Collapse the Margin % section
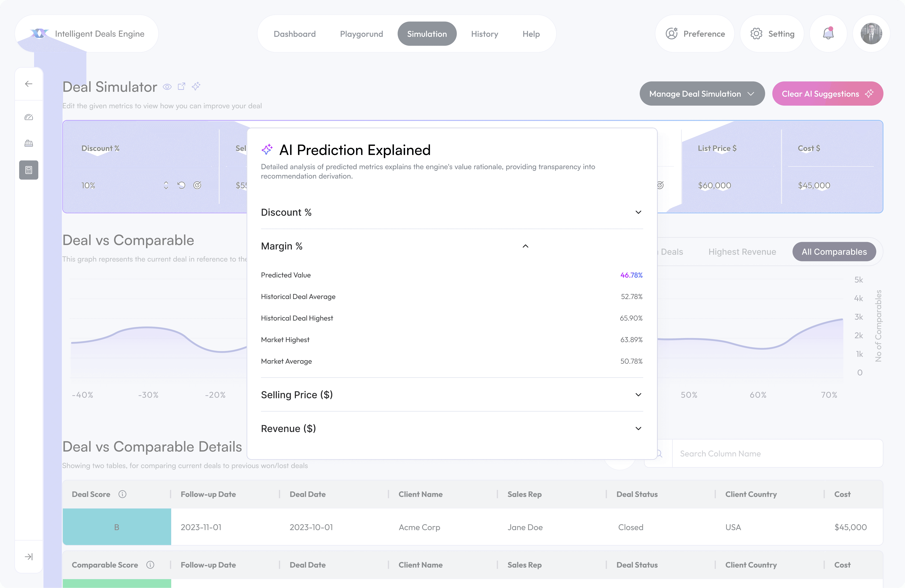Screen dimensions: 905x588 tap(525, 246)
